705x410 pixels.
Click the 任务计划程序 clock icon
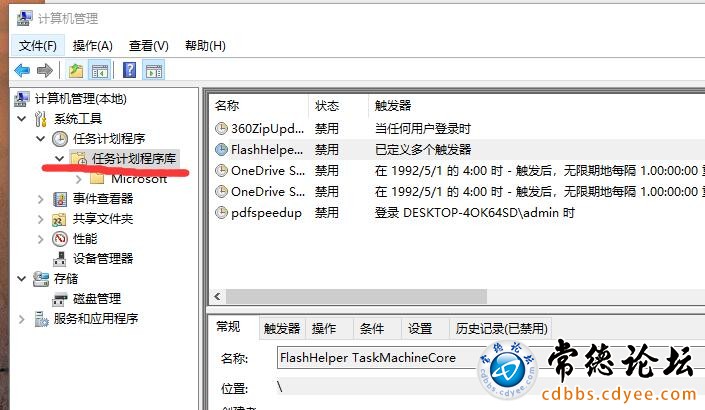pyautogui.click(x=60, y=138)
